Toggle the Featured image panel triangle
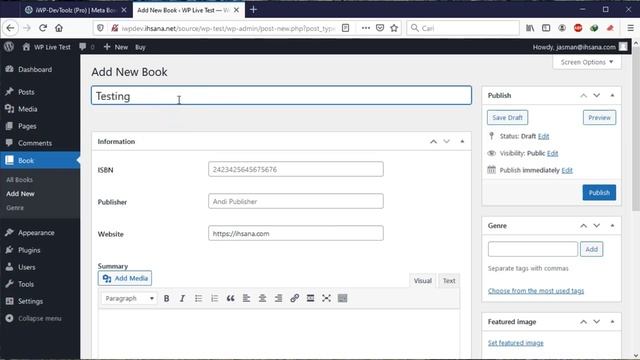640x360 pixels. [612, 322]
